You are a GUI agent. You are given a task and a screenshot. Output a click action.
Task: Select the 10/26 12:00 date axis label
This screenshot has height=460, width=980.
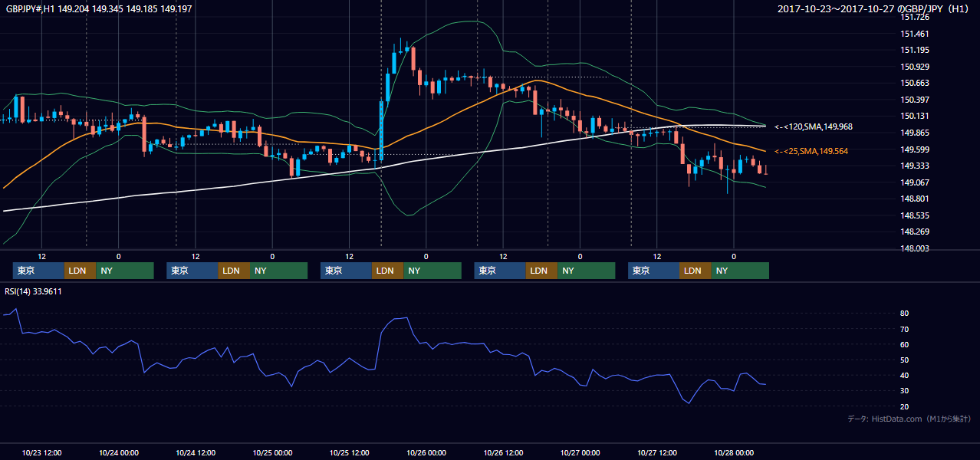click(504, 452)
